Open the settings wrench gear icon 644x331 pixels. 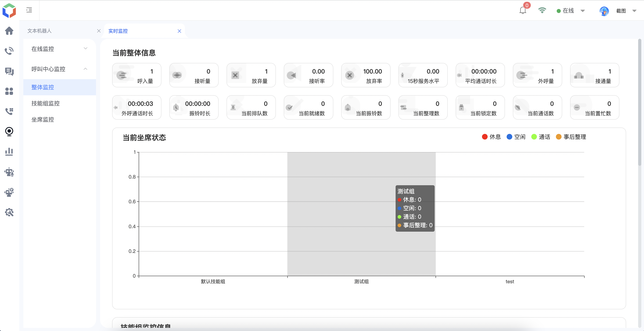coord(9,212)
